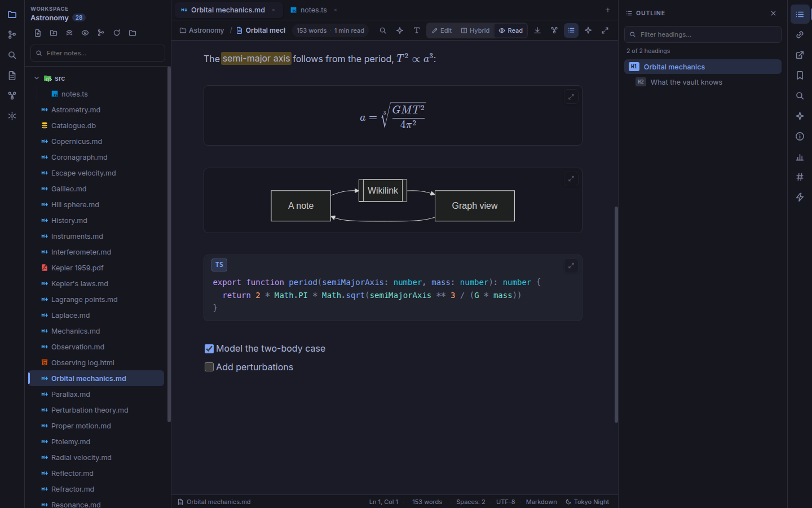The image size is (812, 508).
Task: Click the Astronomy breadcrumb
Action: click(202, 30)
